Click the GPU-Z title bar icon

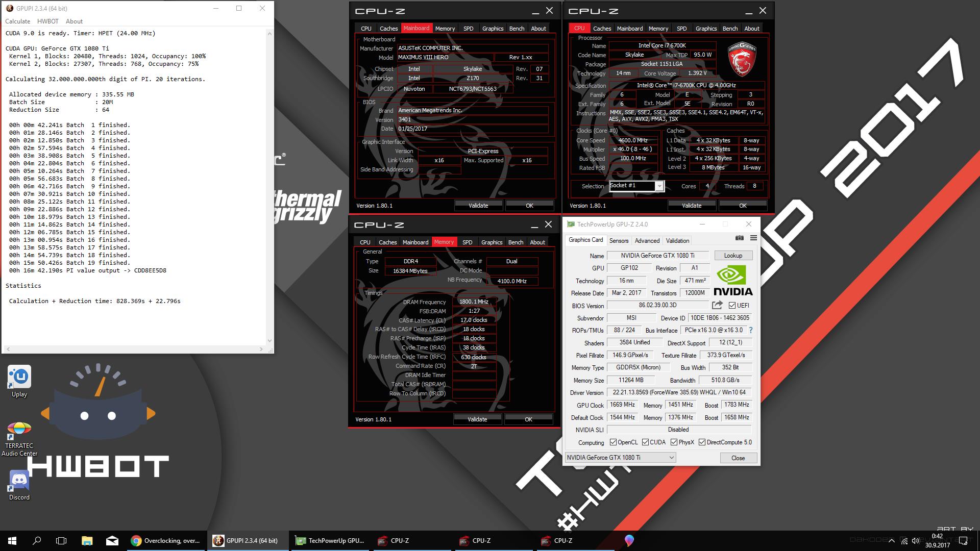tap(571, 224)
